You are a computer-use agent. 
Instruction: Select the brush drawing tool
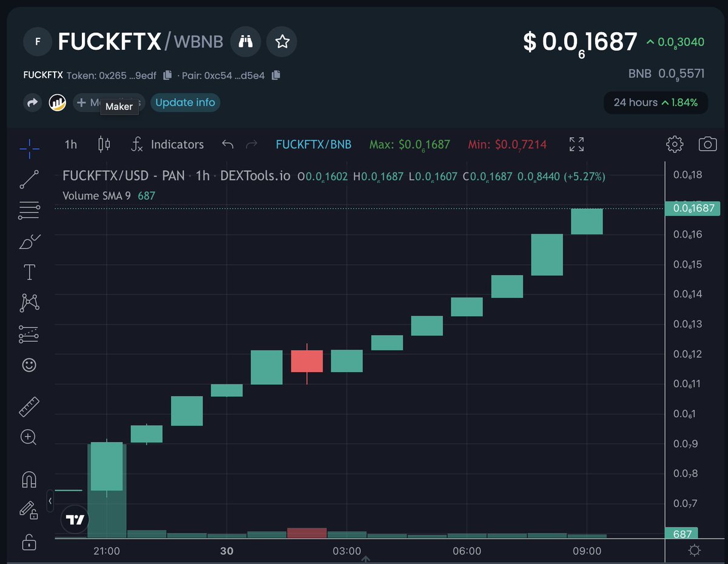click(x=29, y=241)
